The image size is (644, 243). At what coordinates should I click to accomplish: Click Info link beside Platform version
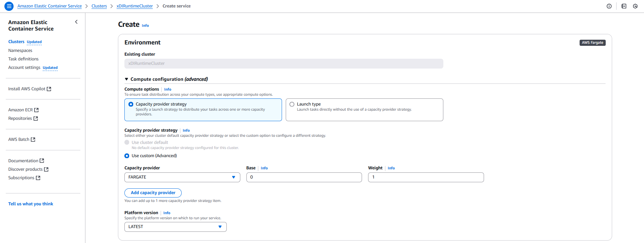coord(167,213)
